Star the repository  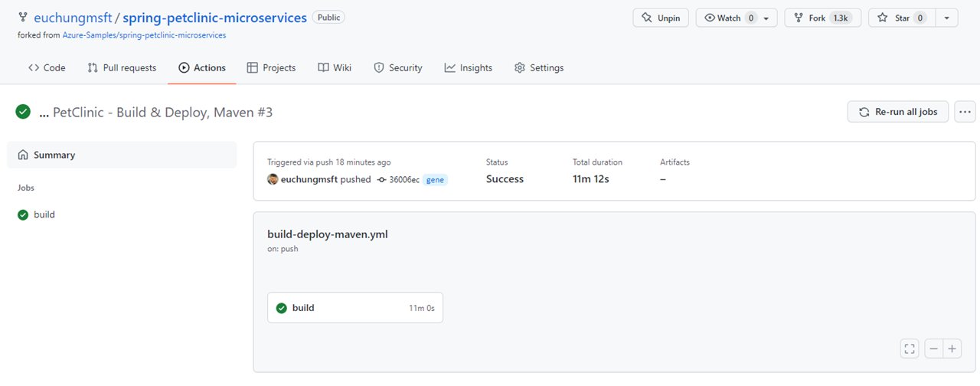pos(901,18)
